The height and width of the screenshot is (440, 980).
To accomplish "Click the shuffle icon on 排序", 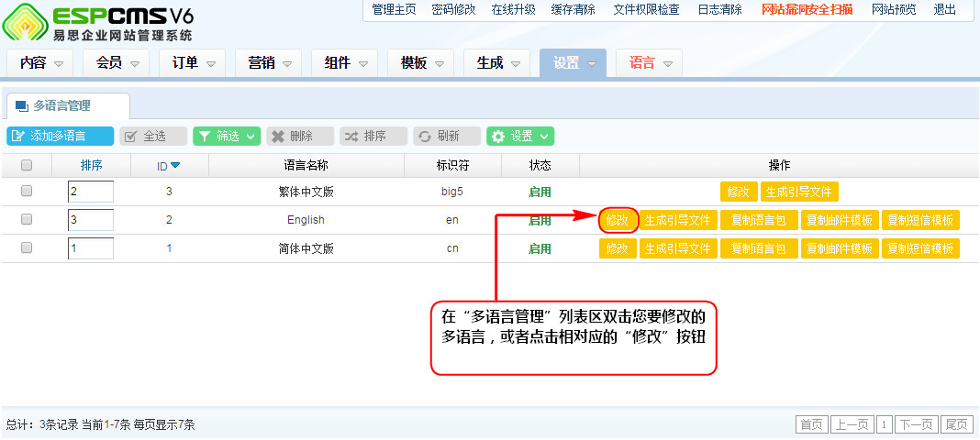I will 351,136.
